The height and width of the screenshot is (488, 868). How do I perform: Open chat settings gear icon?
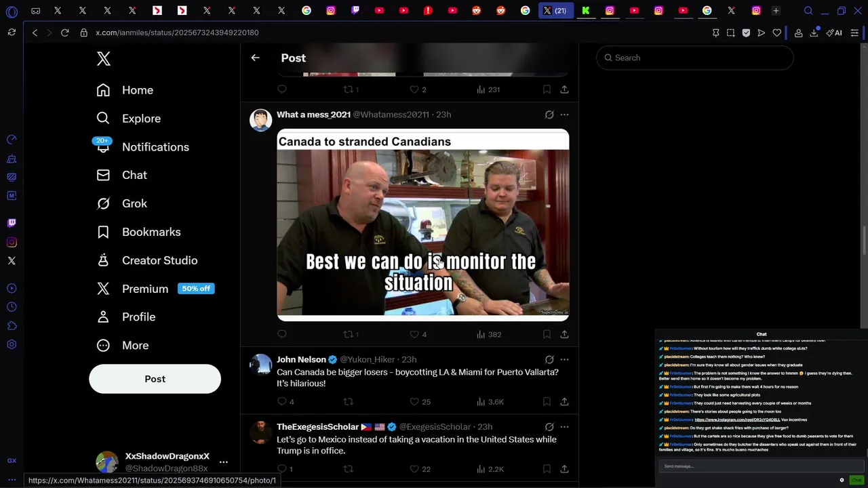pyautogui.click(x=842, y=480)
